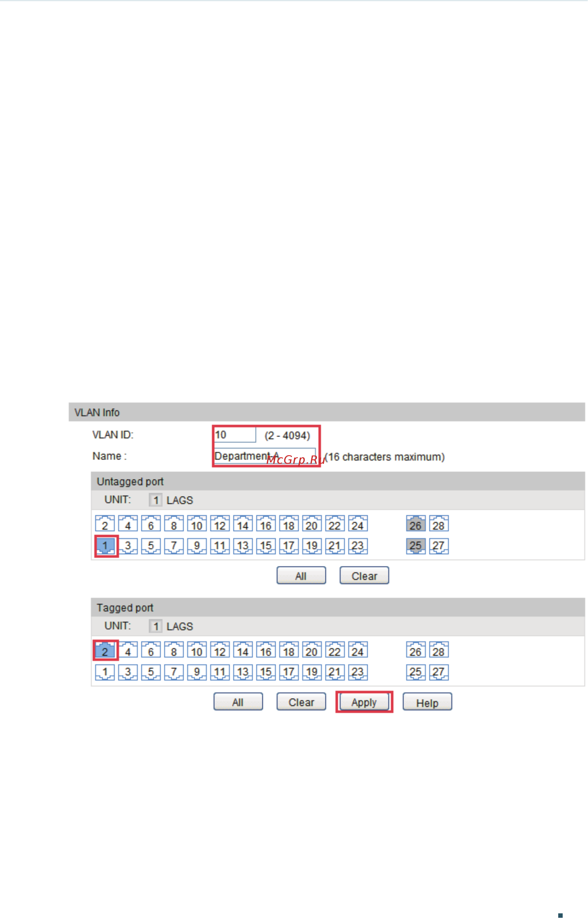Select tagged port 16

[266, 650]
